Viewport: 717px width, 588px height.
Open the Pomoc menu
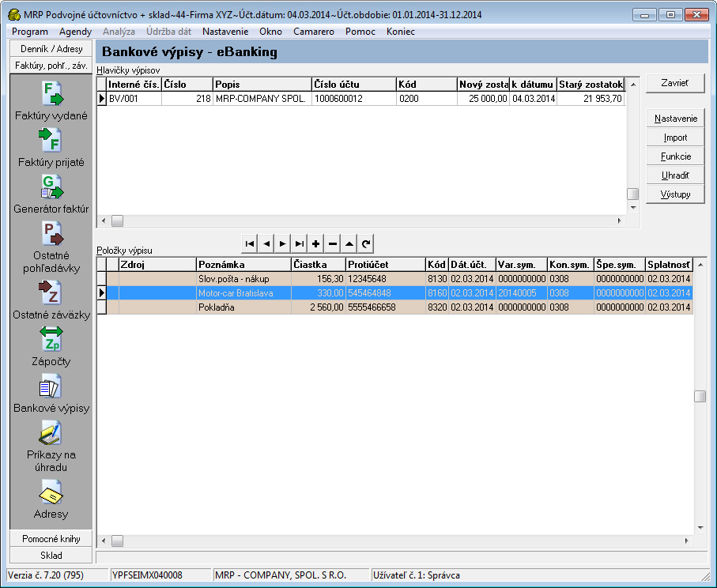coord(360,32)
